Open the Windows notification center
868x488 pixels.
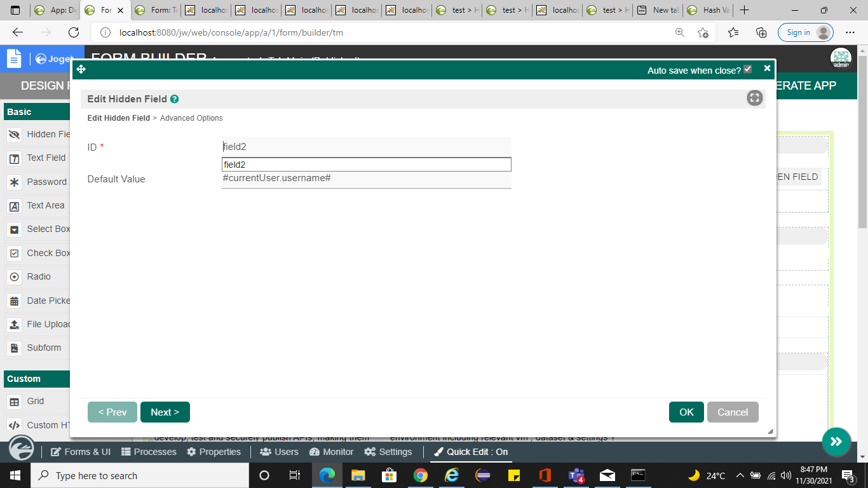coord(848,475)
